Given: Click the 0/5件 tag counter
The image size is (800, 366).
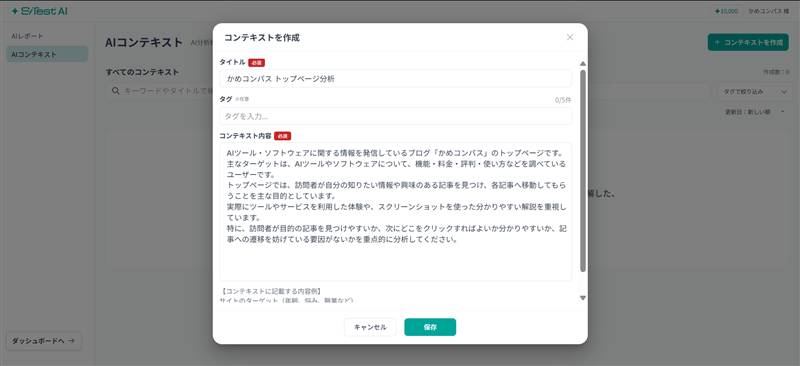Looking at the screenshot, I should coord(563,100).
